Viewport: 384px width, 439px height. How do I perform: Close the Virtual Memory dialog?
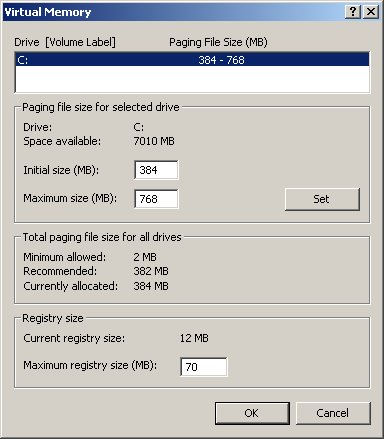point(371,12)
